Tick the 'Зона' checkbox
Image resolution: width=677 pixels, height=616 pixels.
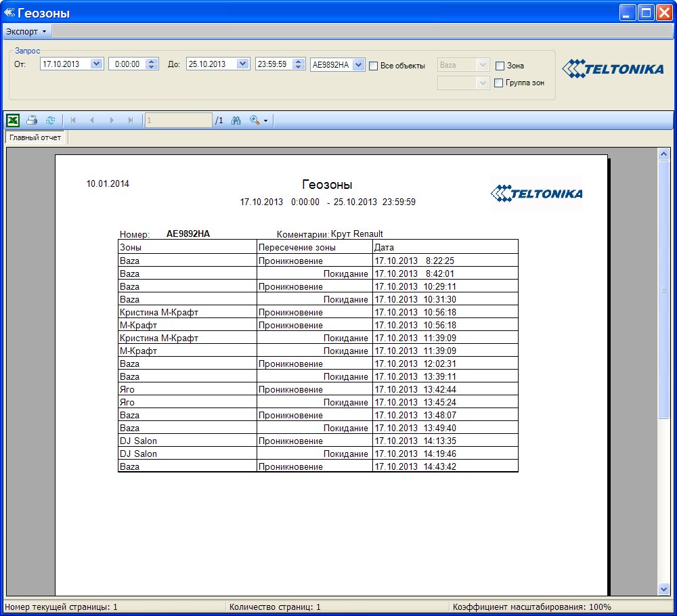click(500, 66)
